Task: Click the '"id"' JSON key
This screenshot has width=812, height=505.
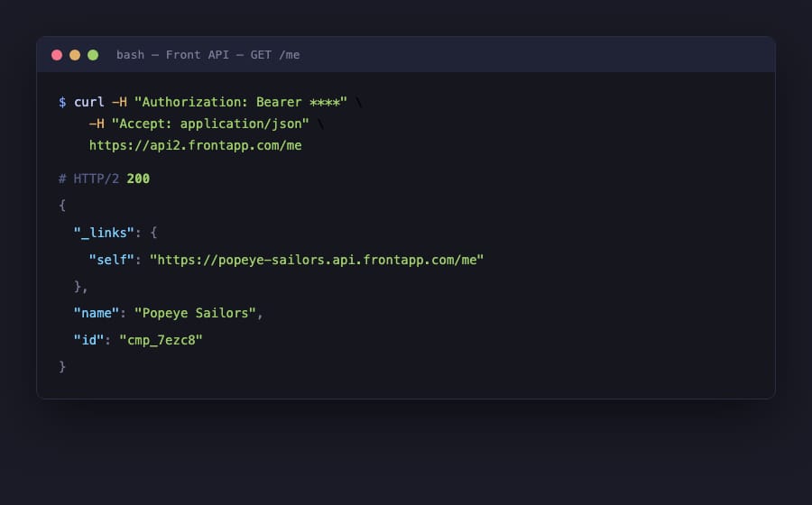Action: tap(88, 340)
